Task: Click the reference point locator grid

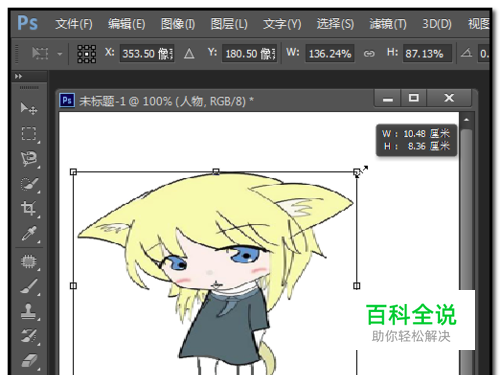Action: pyautogui.click(x=87, y=54)
